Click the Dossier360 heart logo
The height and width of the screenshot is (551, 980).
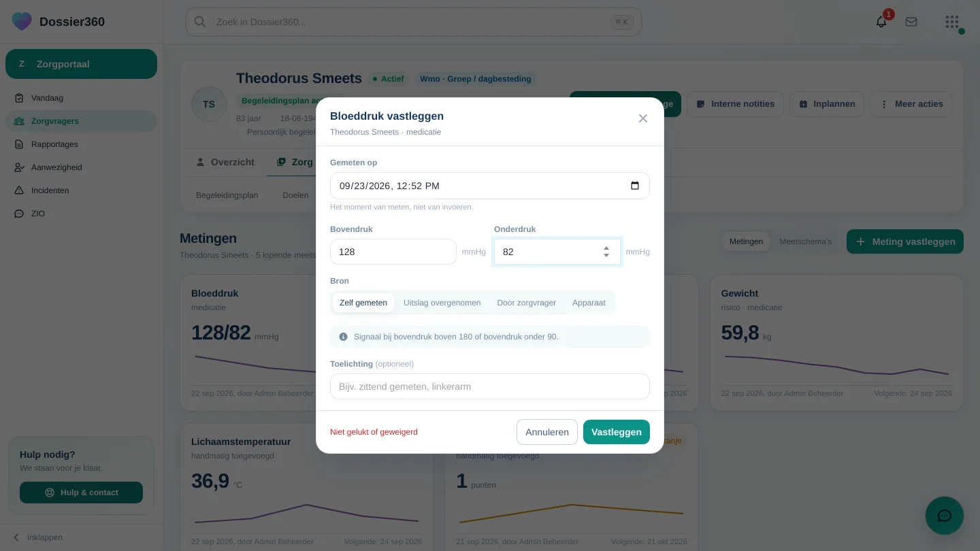[22, 21]
